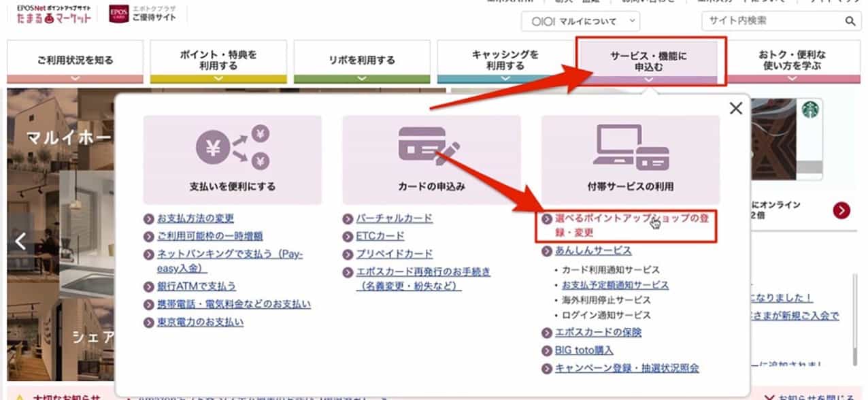Open 携帯電話・電気料金などのお支払い link
This screenshot has width=868, height=400.
click(x=234, y=304)
